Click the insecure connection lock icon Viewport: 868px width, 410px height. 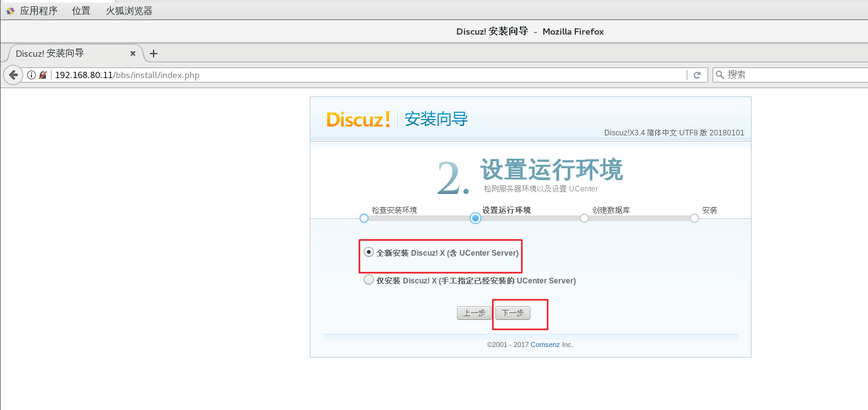(x=43, y=75)
